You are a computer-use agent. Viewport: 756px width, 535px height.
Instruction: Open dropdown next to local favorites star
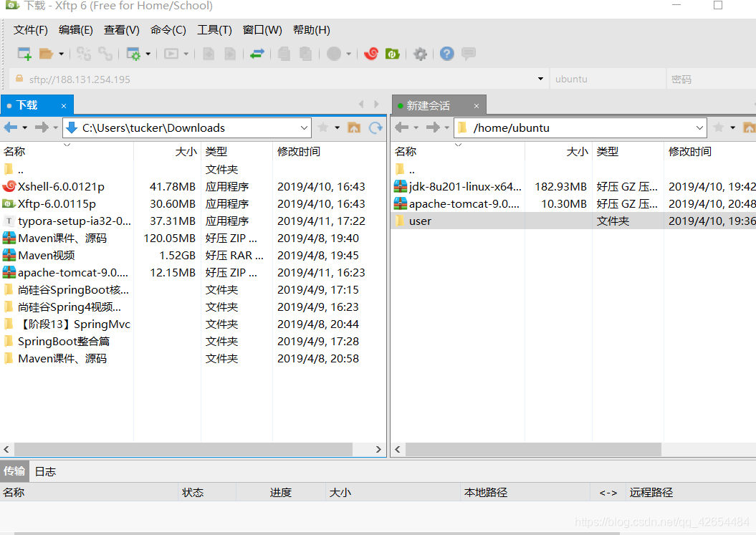point(337,127)
